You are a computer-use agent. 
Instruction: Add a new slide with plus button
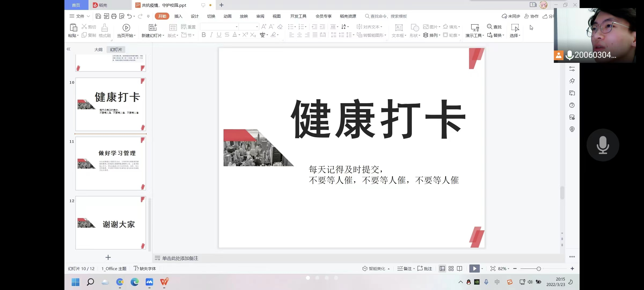(108, 258)
